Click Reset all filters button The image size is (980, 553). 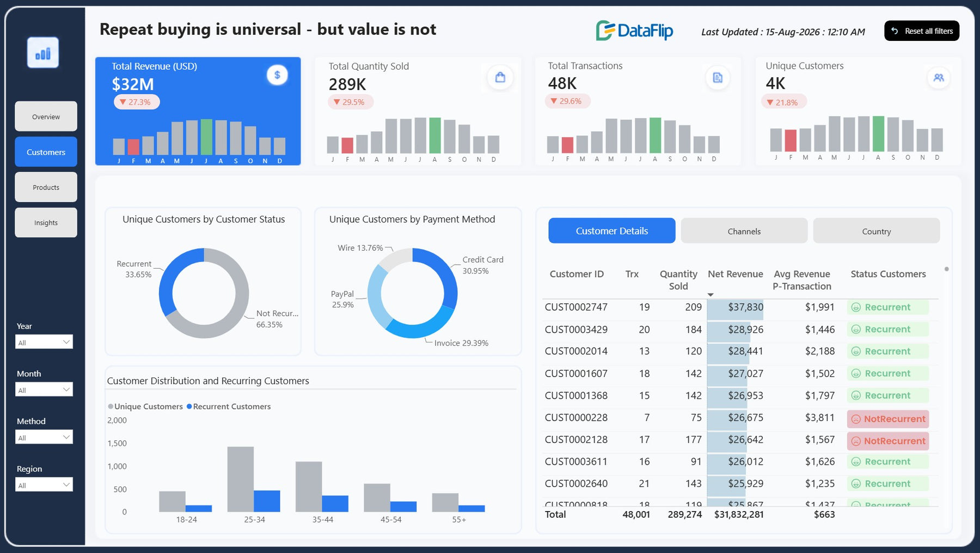tap(922, 31)
